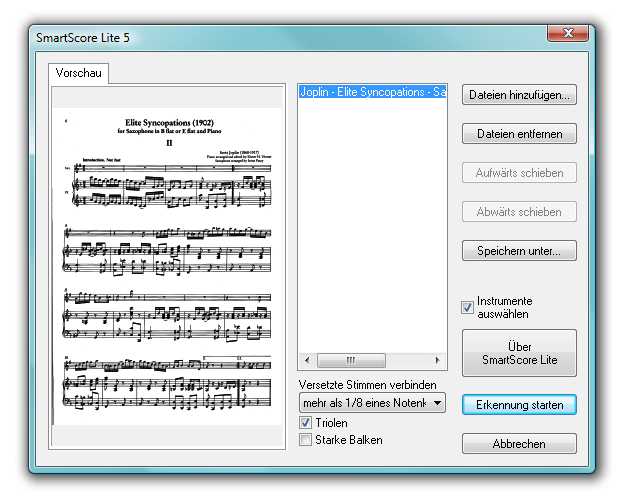Click Speichern unter button
The image size is (634, 502).
coord(519,251)
